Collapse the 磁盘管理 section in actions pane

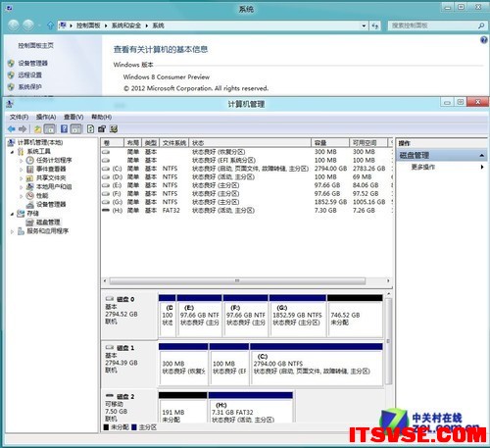point(482,156)
